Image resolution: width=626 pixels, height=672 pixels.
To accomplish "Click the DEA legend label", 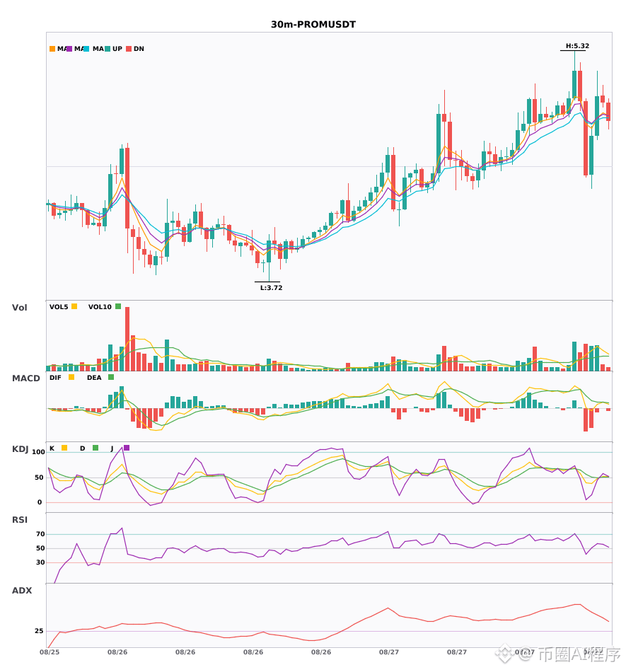I will click(94, 378).
